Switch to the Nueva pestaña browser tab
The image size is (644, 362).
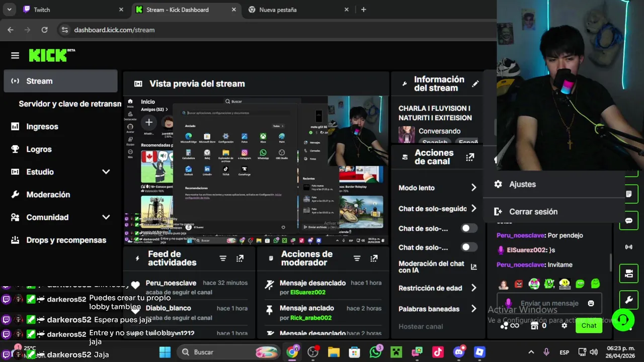pyautogui.click(x=299, y=10)
